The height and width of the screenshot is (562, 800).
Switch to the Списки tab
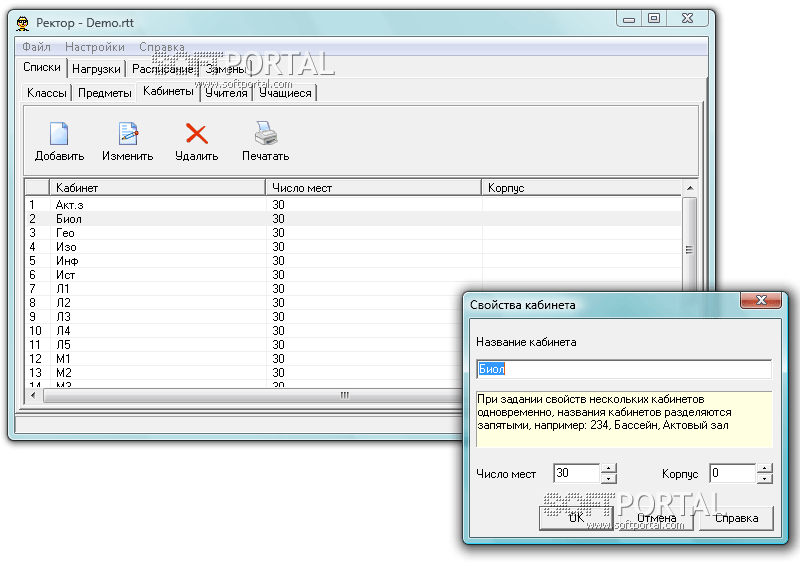pyautogui.click(x=42, y=67)
